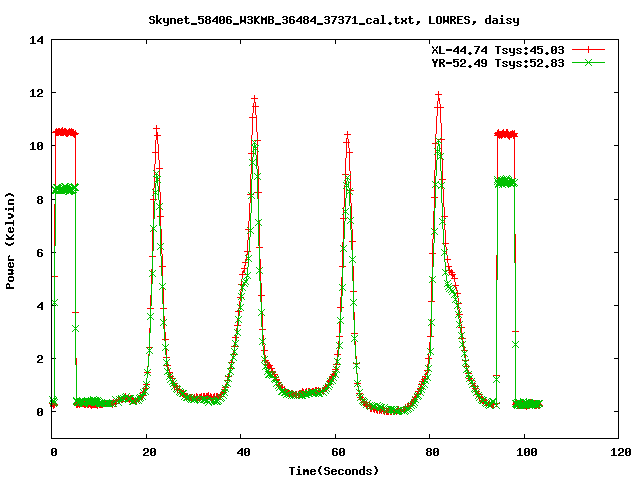This screenshot has width=640, height=480.
Task: Click the y-axis tick label 8
Action: pyautogui.click(x=40, y=200)
